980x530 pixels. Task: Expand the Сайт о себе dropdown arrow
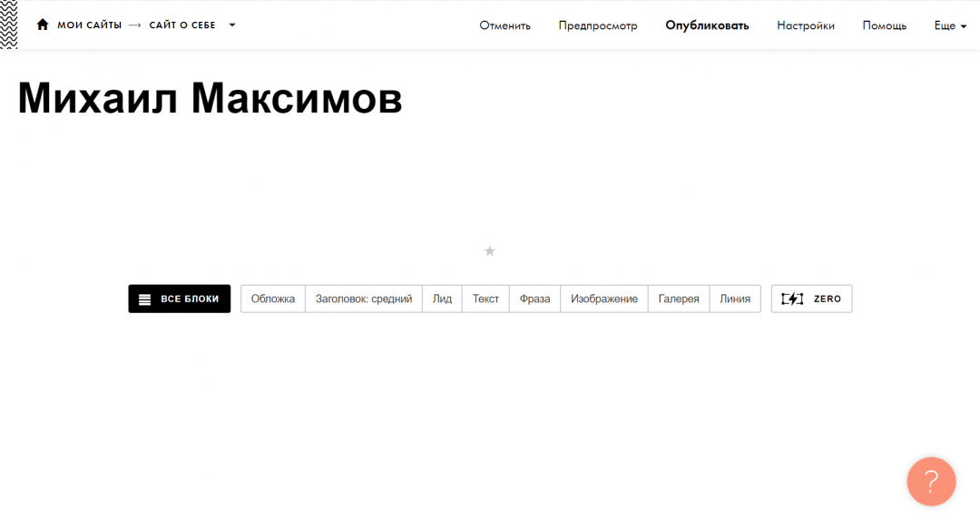(232, 25)
